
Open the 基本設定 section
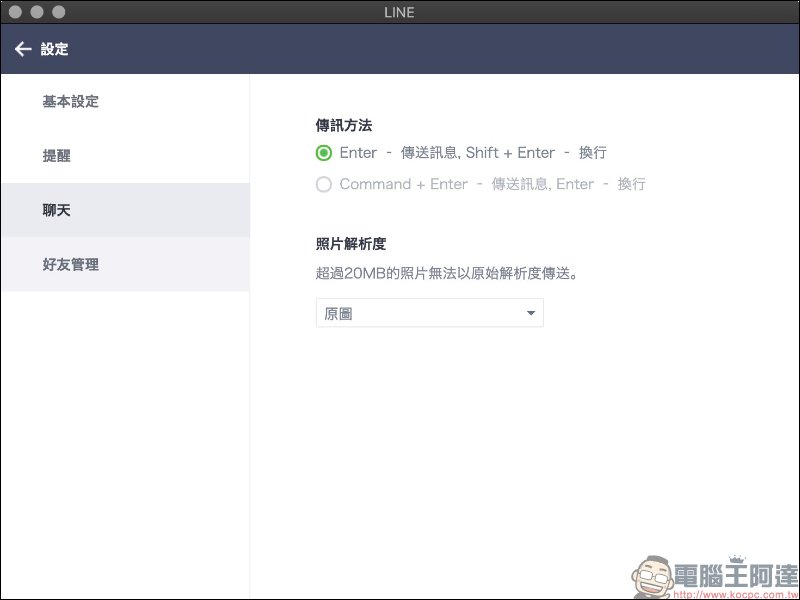pos(125,102)
